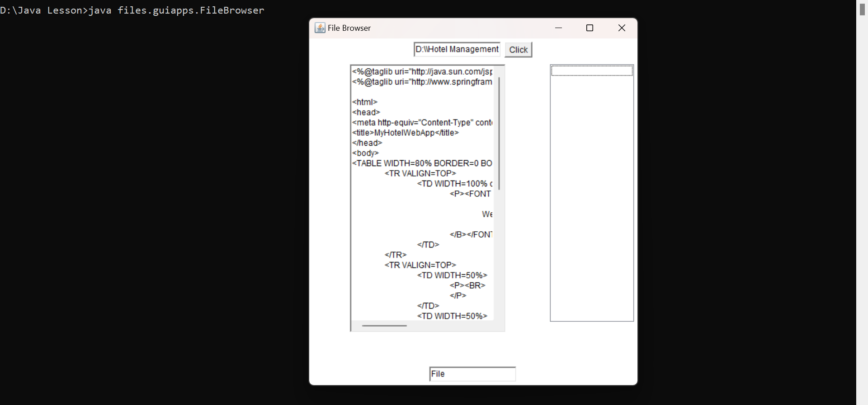
Task: Click the 'File Browser' window title text
Action: (349, 28)
